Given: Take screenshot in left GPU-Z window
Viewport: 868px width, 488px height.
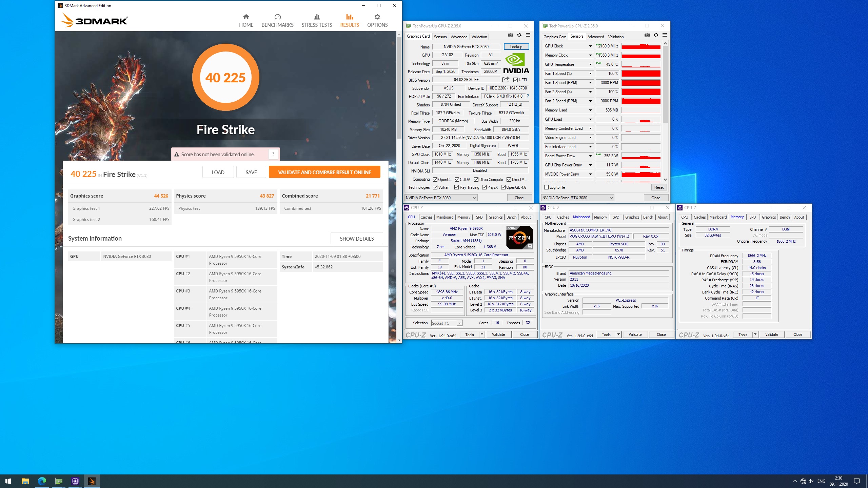Looking at the screenshot, I should tap(510, 35).
